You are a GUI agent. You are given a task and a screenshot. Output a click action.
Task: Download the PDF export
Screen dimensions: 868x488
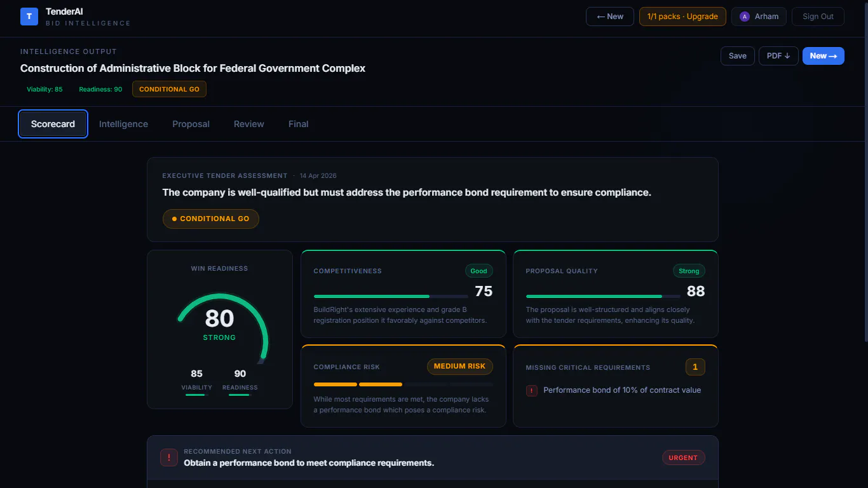[x=778, y=56]
